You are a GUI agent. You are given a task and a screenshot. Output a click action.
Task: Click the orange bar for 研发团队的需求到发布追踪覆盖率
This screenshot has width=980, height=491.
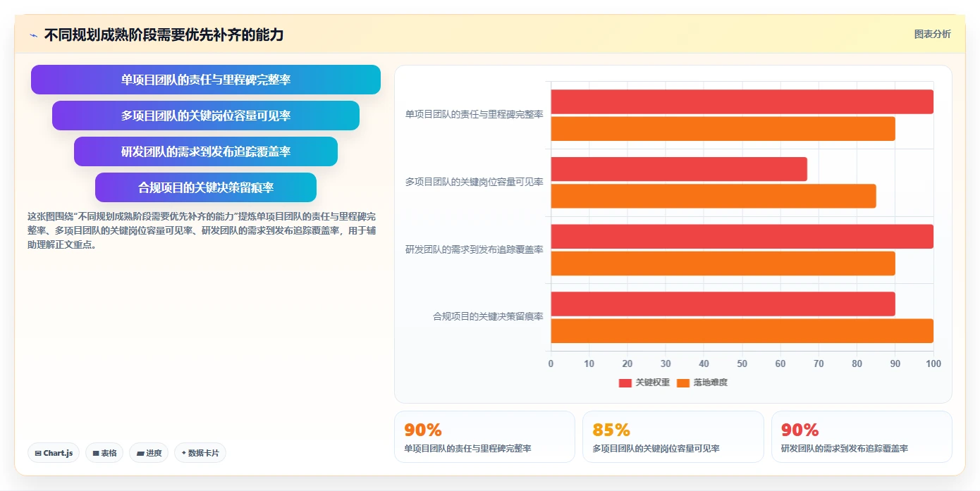(x=723, y=263)
